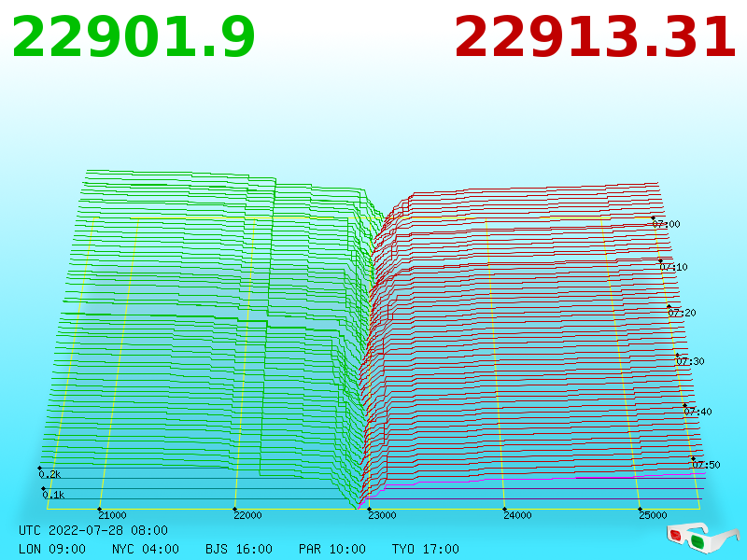Click the 23000 price axis label
This screenshot has width=747, height=560.
coord(383,515)
